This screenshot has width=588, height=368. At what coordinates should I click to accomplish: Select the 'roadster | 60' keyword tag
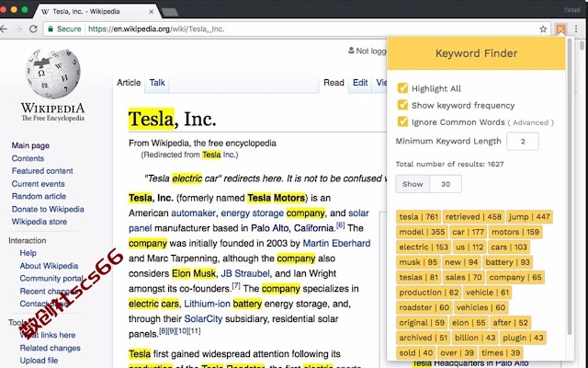[x=424, y=307]
